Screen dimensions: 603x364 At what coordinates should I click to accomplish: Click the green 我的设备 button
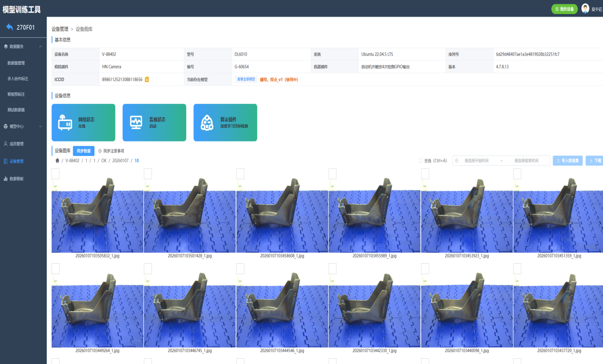564,9
